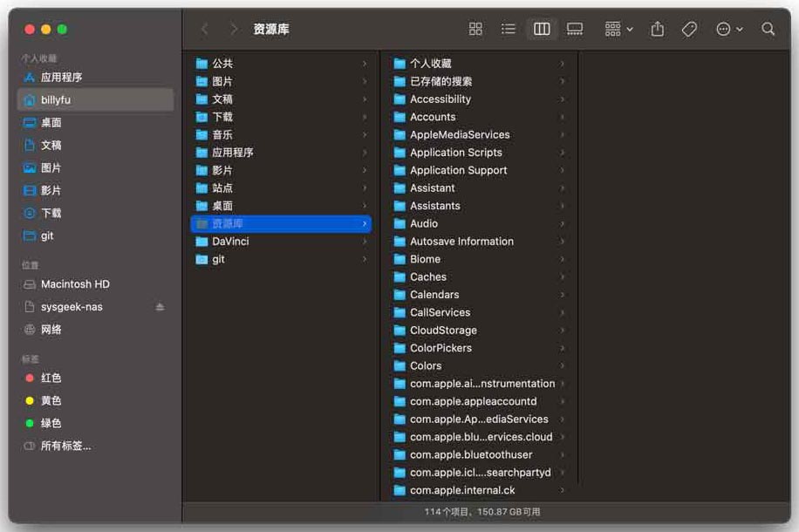
Task: Select the 绿色 green tag
Action: [51, 424]
